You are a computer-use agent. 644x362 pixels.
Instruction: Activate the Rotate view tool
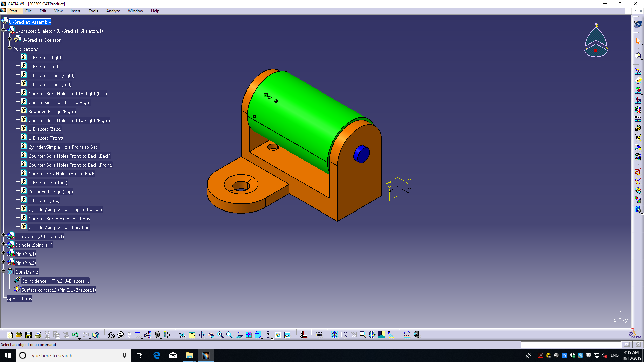[x=211, y=335]
